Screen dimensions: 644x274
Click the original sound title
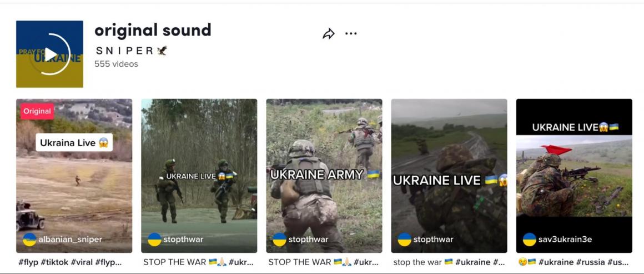pyautogui.click(x=153, y=30)
